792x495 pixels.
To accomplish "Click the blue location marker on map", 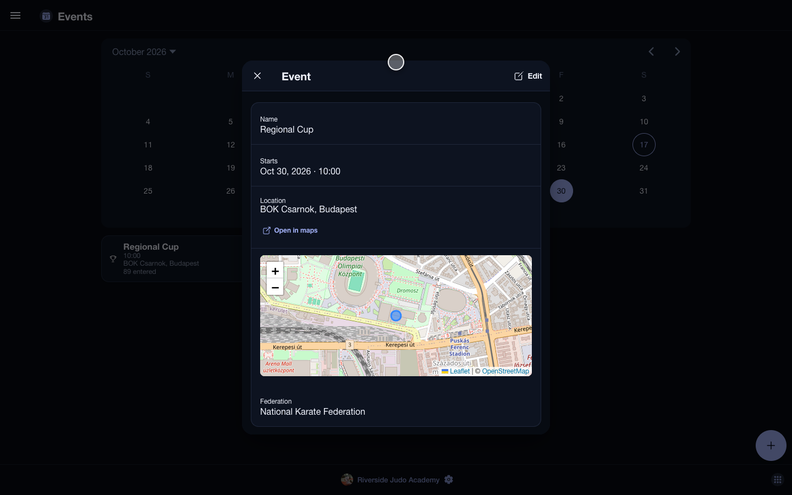I will point(396,316).
